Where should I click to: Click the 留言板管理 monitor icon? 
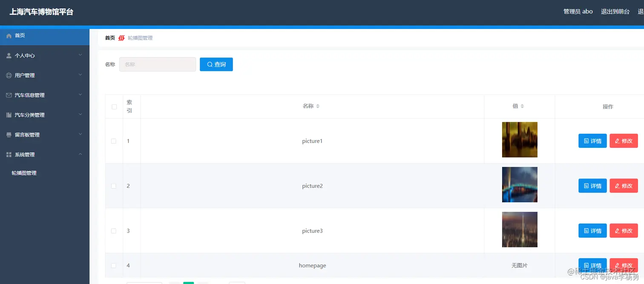[x=9, y=135]
